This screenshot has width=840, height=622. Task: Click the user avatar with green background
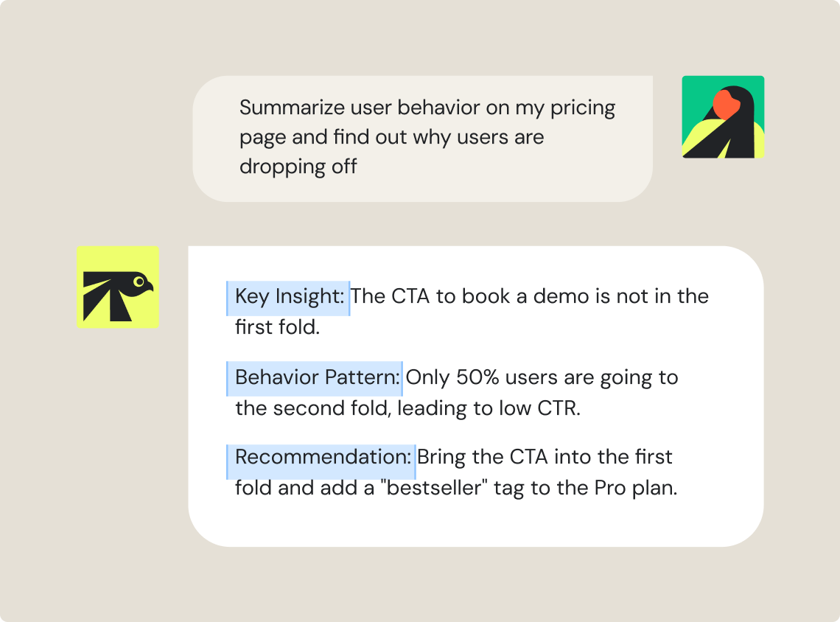click(x=723, y=116)
